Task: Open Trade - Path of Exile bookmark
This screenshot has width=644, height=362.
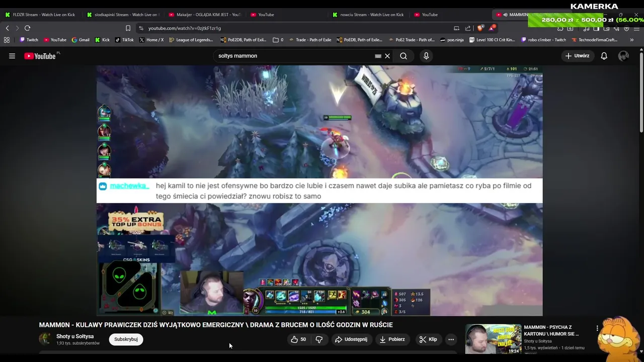Action: [310, 40]
